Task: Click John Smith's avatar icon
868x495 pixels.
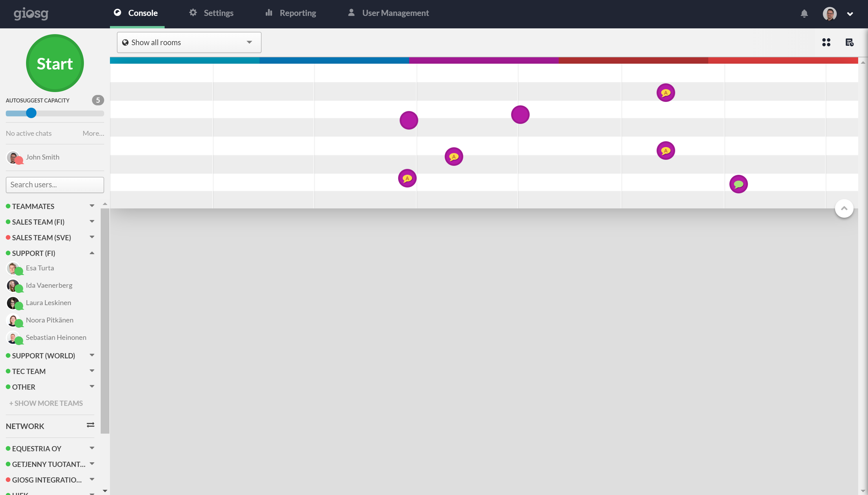Action: [14, 157]
